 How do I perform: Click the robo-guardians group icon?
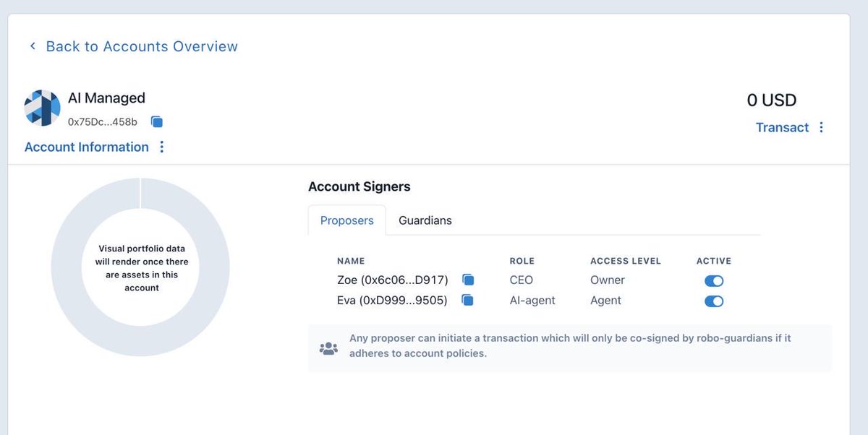(x=328, y=348)
